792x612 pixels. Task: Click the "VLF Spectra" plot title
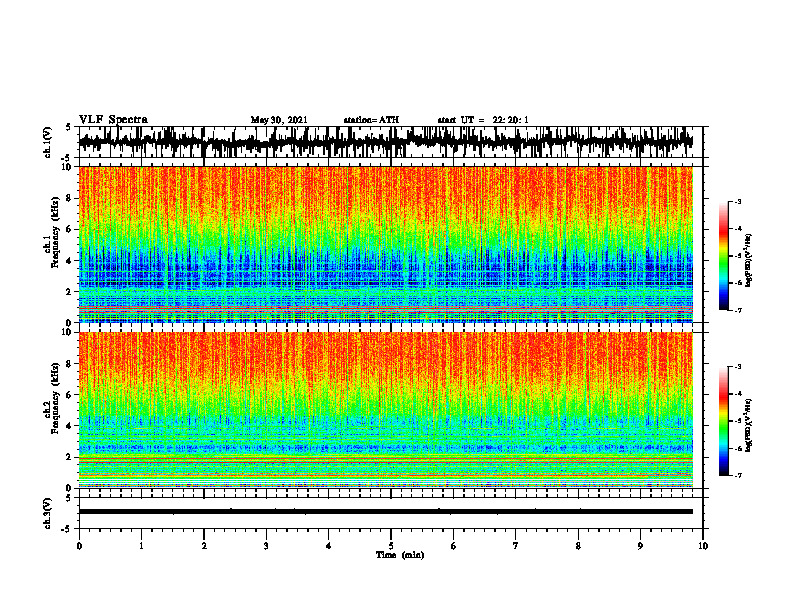click(113, 120)
